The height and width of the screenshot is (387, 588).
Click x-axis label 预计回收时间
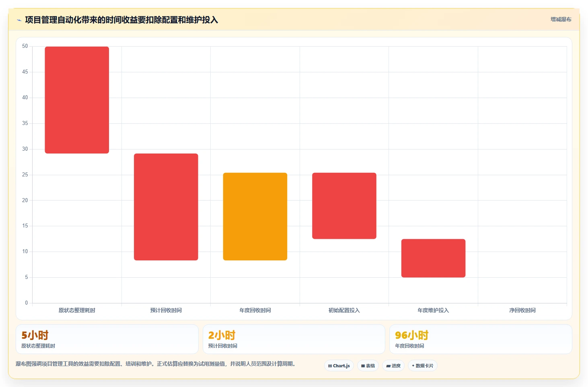coord(166,310)
